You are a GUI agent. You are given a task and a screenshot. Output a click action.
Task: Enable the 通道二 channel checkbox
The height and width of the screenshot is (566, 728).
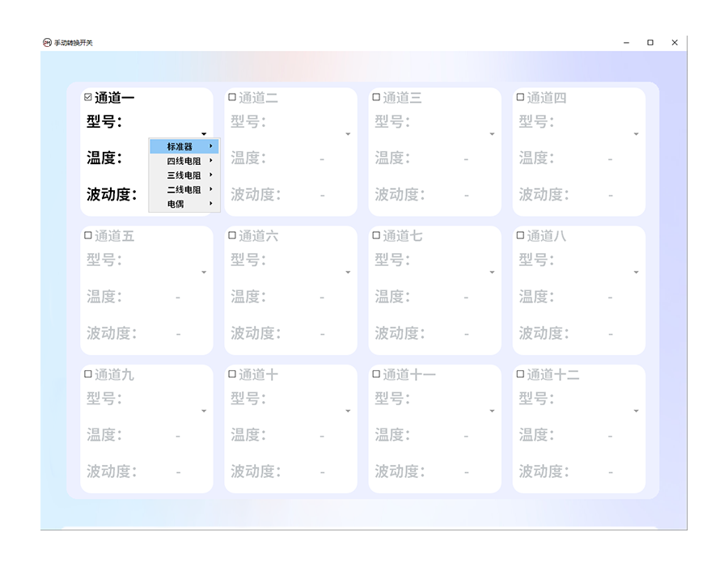(231, 96)
